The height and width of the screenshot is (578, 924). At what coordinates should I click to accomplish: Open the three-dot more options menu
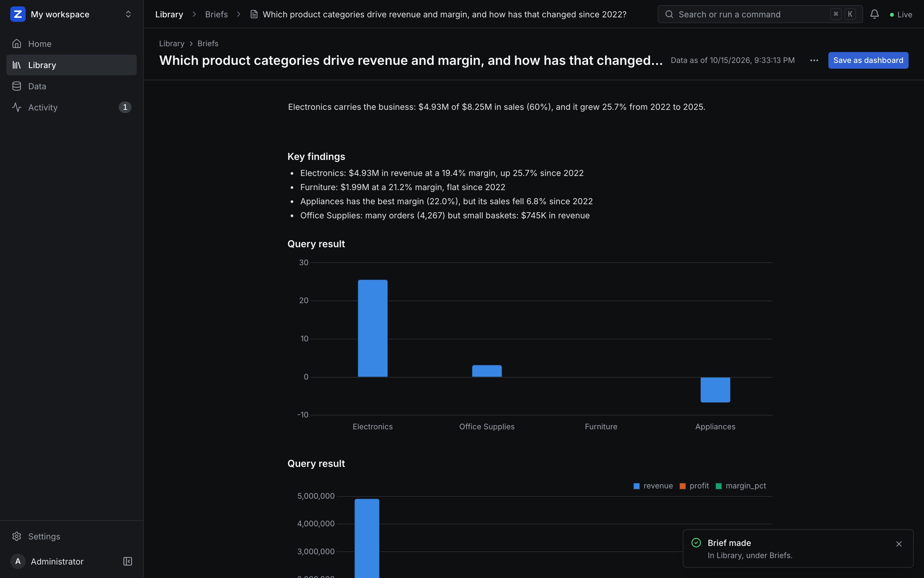(814, 60)
